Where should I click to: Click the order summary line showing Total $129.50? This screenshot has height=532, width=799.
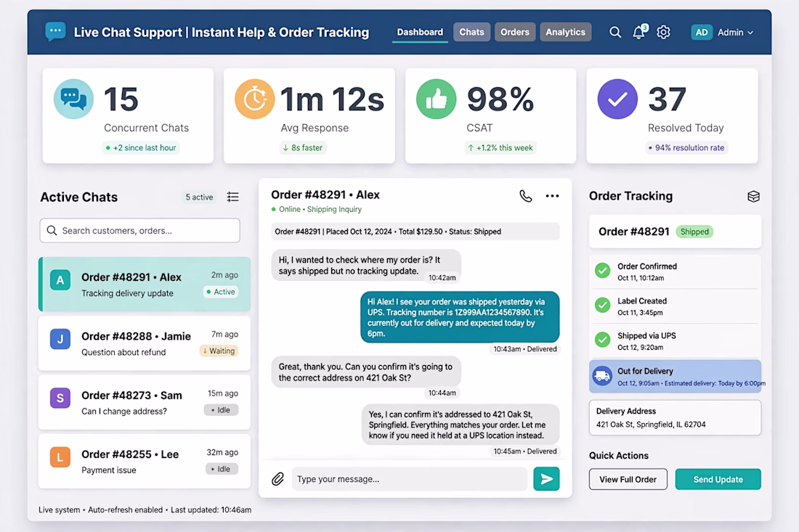pyautogui.click(x=415, y=232)
